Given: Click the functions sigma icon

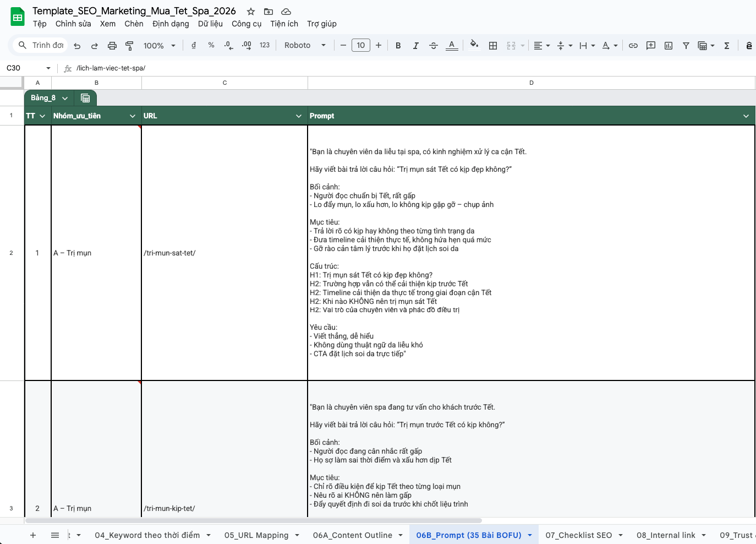Looking at the screenshot, I should pyautogui.click(x=727, y=46).
